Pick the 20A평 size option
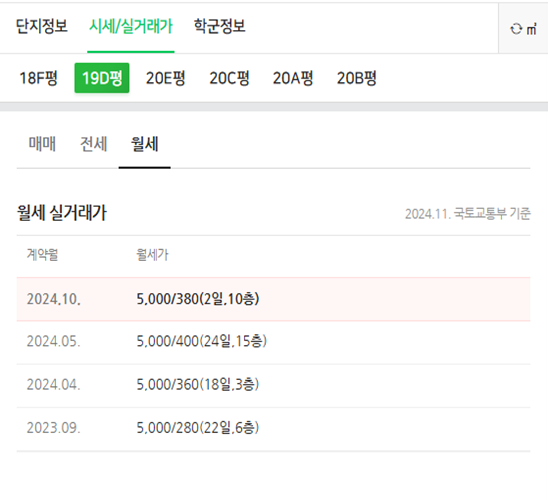 [293, 78]
